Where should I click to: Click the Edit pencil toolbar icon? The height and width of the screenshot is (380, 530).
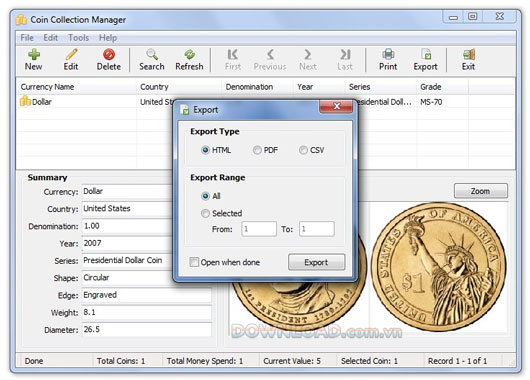[71, 54]
